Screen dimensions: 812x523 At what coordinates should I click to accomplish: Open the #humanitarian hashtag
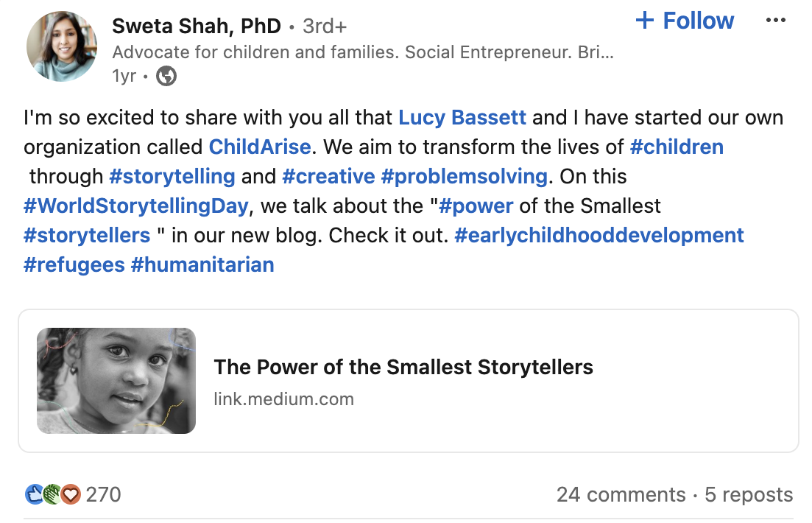(x=202, y=265)
